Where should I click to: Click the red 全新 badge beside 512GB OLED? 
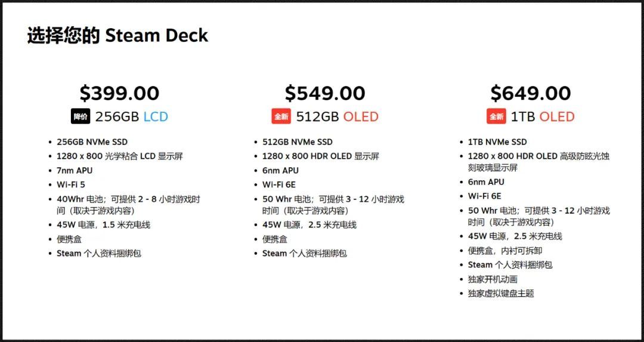[x=281, y=117]
